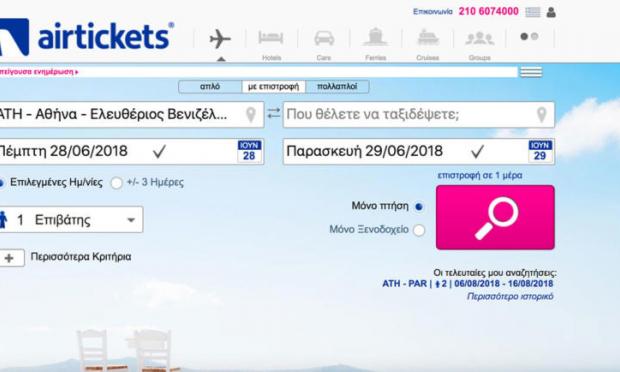
Task: Expand the 1 Επιβάτης passenger dropdown
Action: (x=70, y=219)
